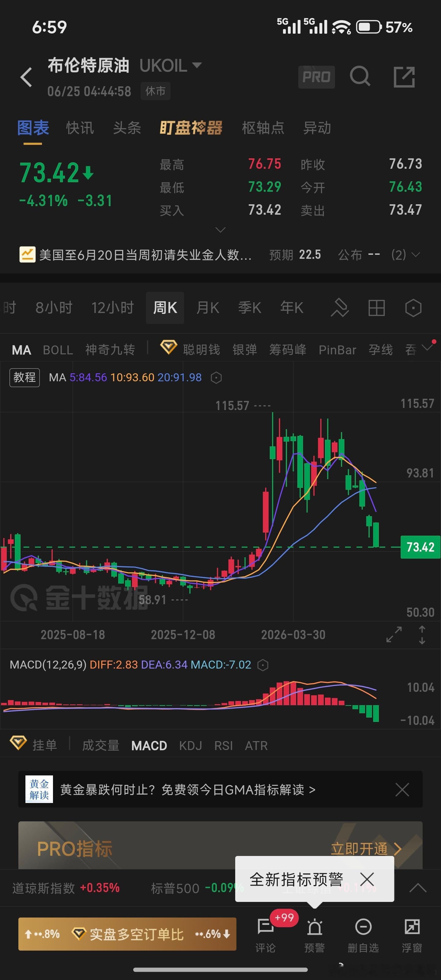Select MACD sub-indicator
The height and width of the screenshot is (980, 441).
[x=149, y=746]
